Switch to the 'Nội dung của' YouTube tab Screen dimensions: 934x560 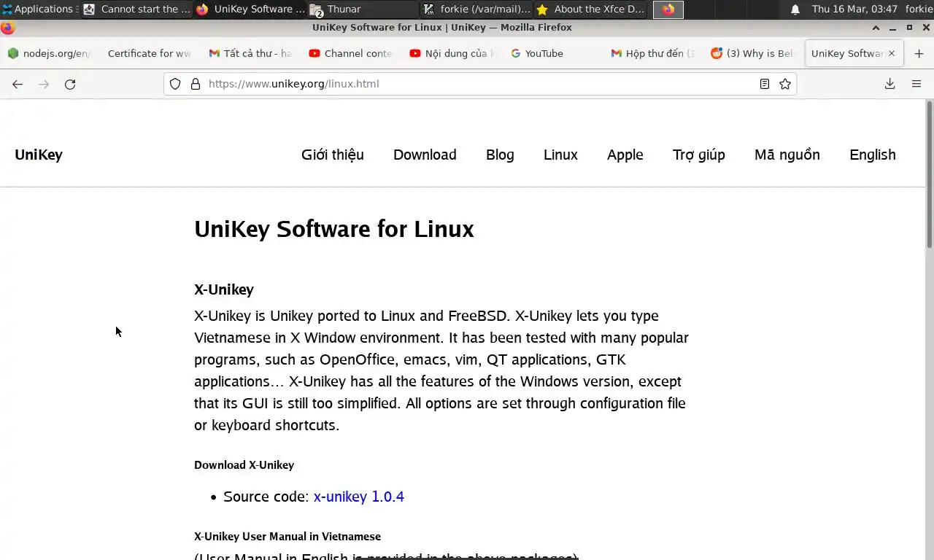tap(451, 53)
